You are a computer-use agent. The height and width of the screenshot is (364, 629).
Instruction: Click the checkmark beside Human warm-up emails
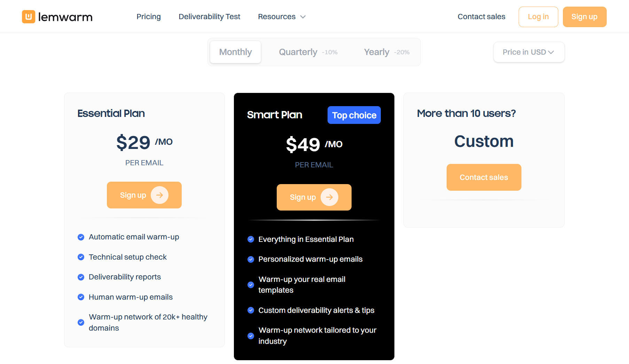coord(81,297)
